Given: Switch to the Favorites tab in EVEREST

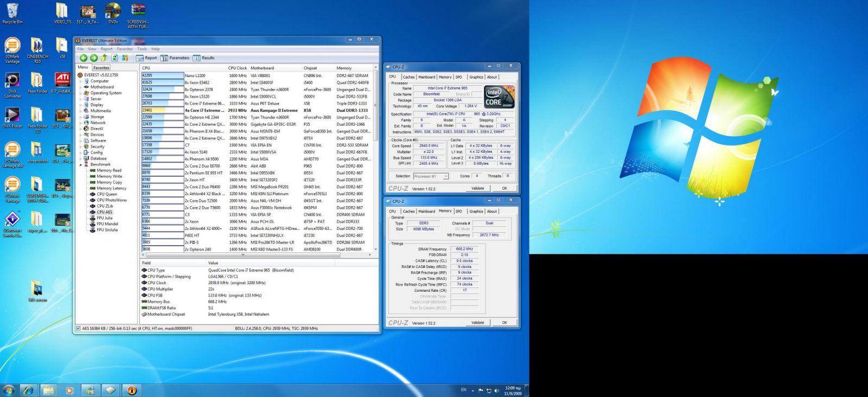Looking at the screenshot, I should 101,68.
